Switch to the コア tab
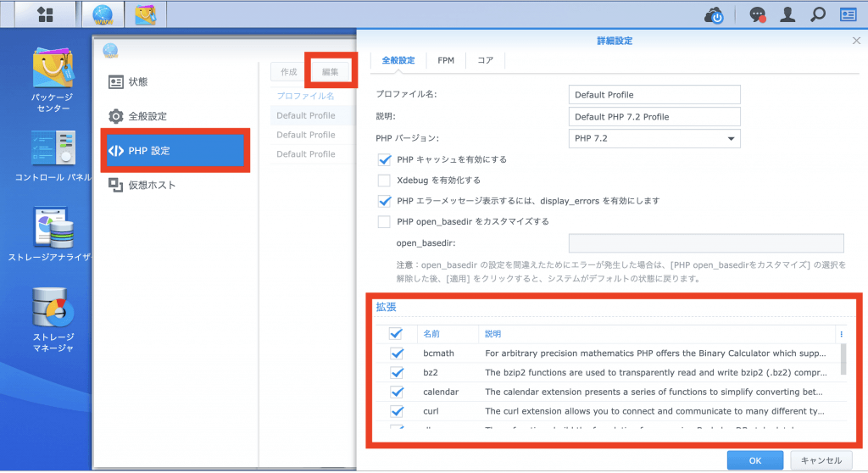This screenshot has width=868, height=473. (x=485, y=60)
